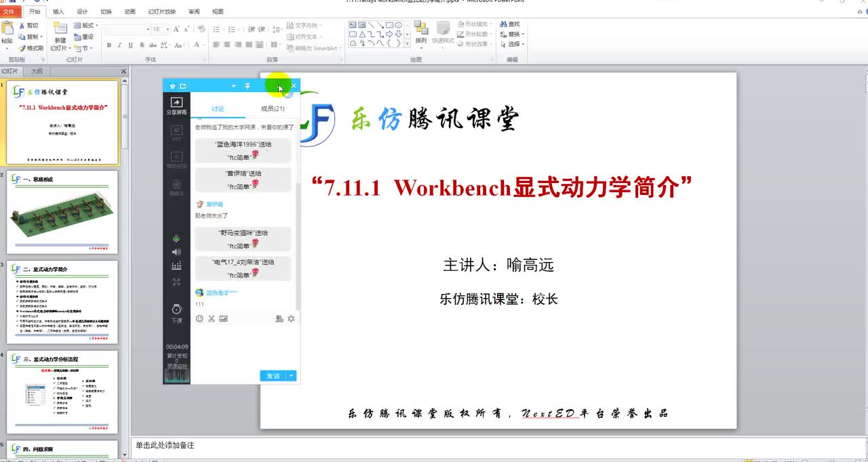Select slide 2 thumbnail 思路形成
The height and width of the screenshot is (462, 868).
click(62, 212)
